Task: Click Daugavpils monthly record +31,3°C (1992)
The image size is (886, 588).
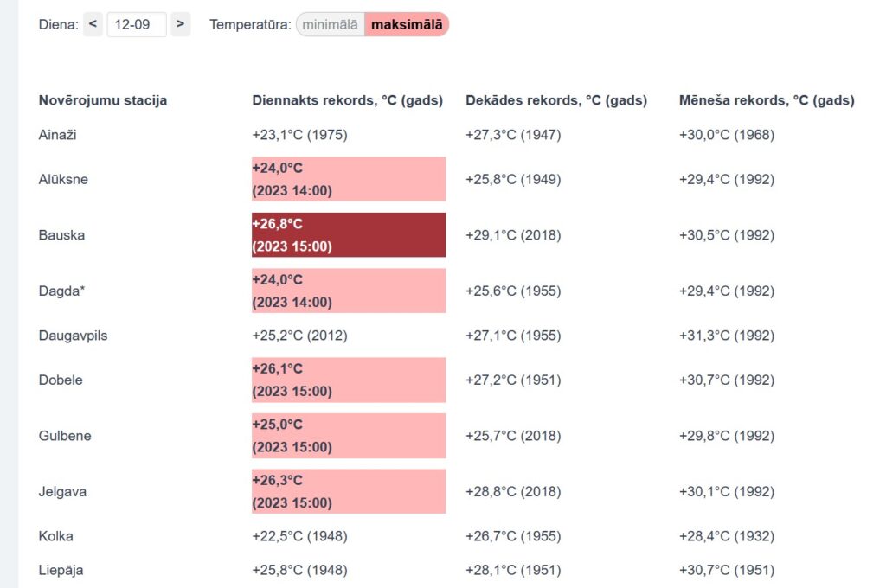Action: tap(727, 336)
